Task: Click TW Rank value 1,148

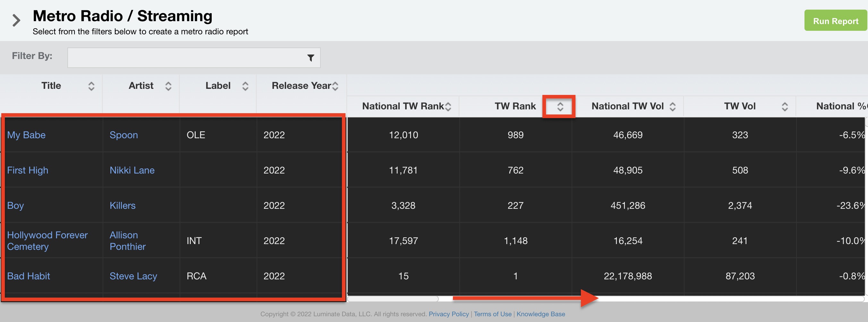Action: [x=515, y=241]
